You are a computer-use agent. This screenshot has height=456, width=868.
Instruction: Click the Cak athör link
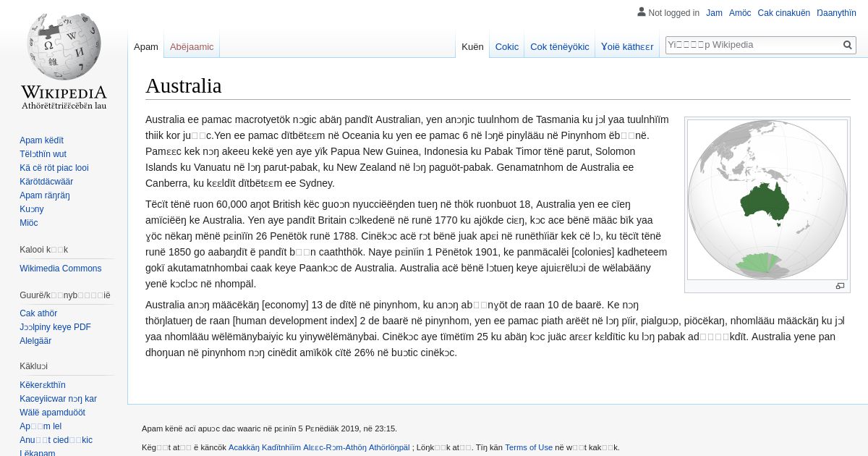(38, 313)
